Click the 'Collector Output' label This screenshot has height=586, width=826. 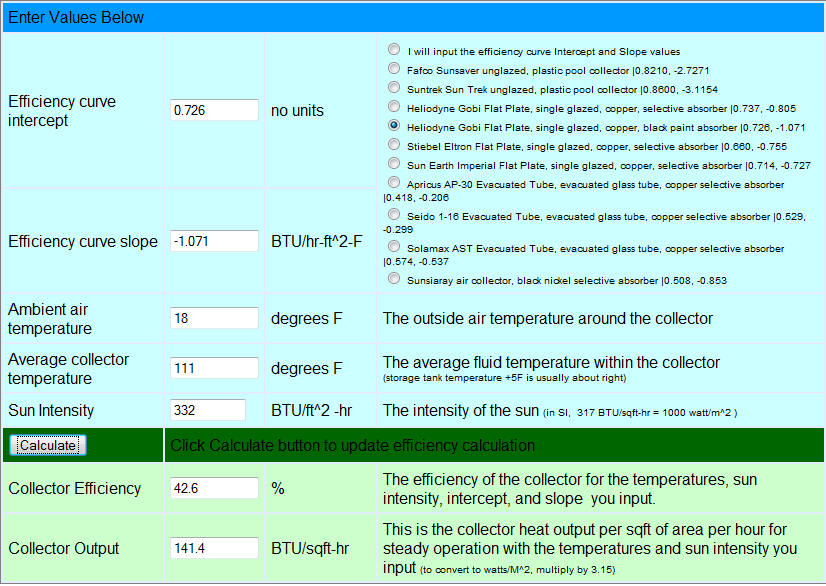pos(64,549)
